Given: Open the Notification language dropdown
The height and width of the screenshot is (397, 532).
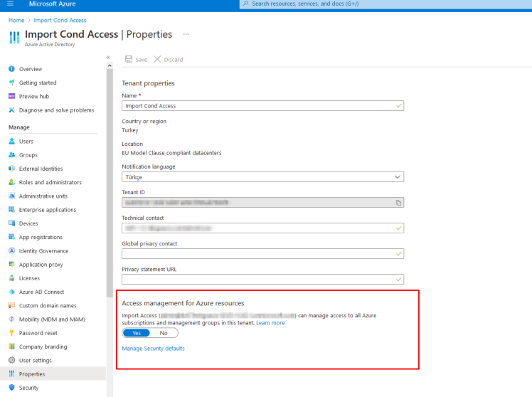Looking at the screenshot, I should (x=262, y=176).
